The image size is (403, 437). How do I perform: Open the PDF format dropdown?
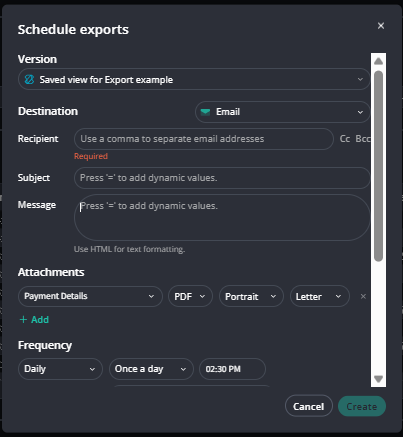click(190, 296)
